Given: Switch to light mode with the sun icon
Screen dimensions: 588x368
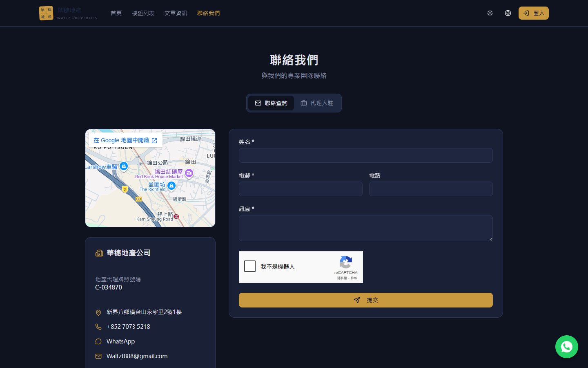Looking at the screenshot, I should [490, 13].
